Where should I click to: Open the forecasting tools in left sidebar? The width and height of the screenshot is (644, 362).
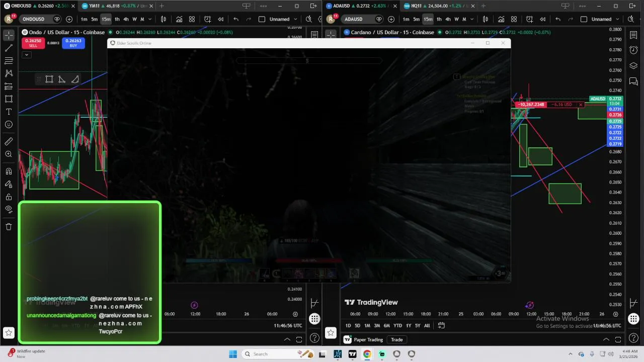pos(9,86)
